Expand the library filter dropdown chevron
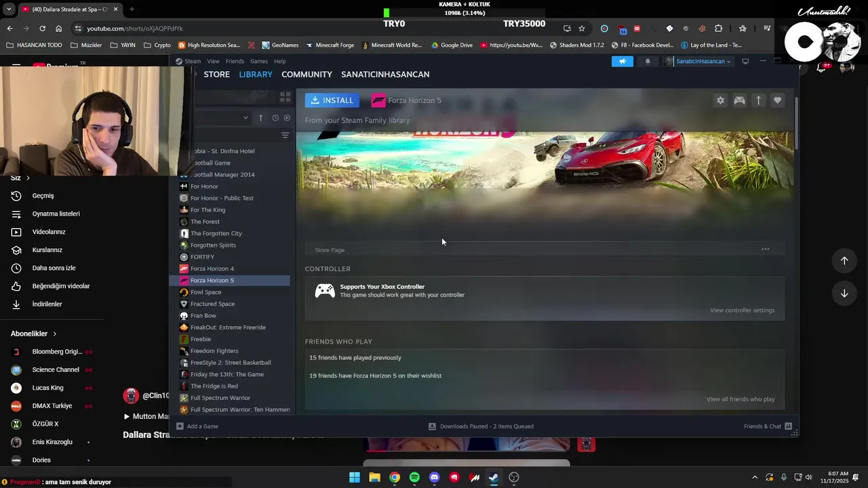The width and height of the screenshot is (868, 488). (x=245, y=118)
